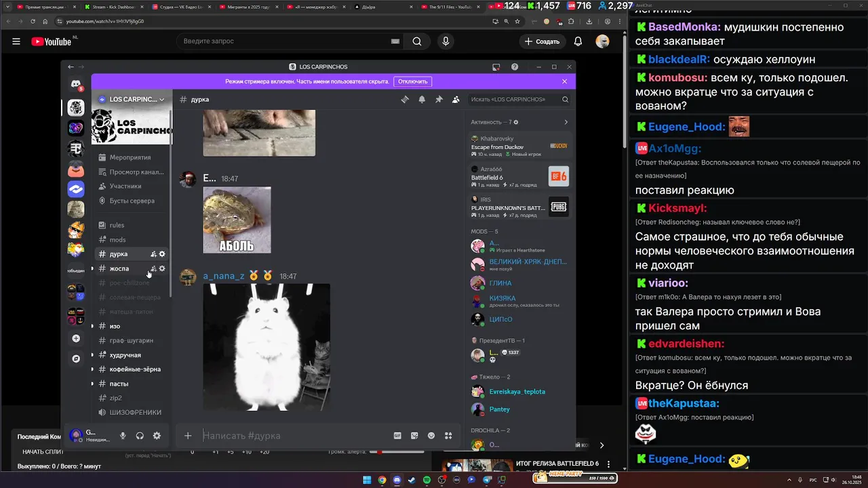Open channel settings gear on дурка row
Image resolution: width=868 pixels, height=488 pixels.
[x=162, y=253]
